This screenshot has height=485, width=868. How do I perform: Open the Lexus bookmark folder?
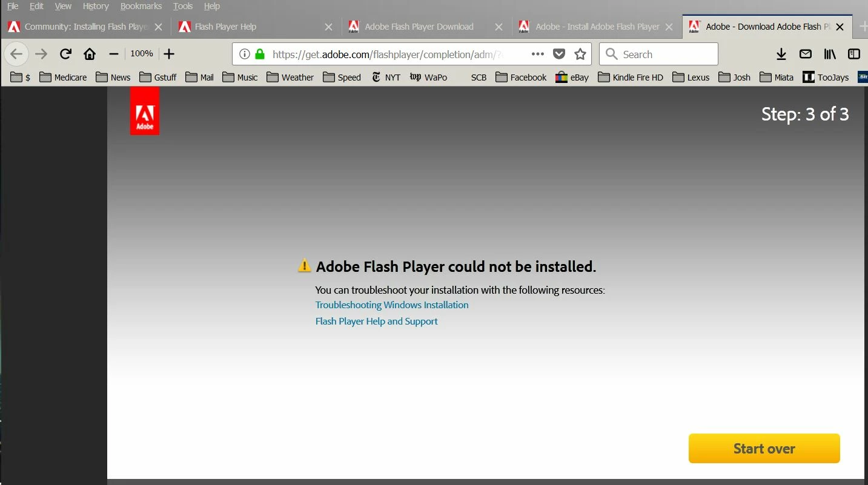691,77
